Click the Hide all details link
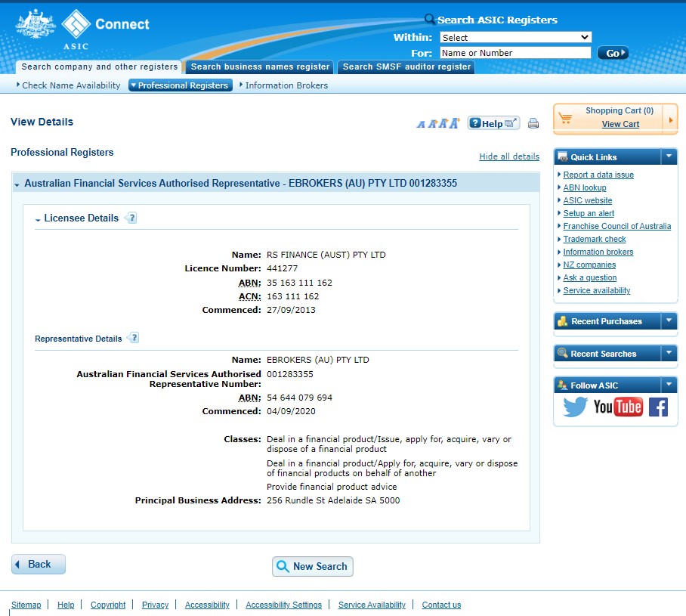Image resolution: width=686 pixels, height=616 pixels. (x=508, y=156)
